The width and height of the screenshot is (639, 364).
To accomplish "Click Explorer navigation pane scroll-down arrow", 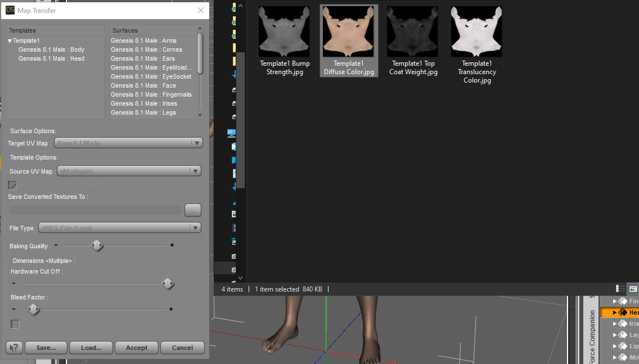I will 240,278.
